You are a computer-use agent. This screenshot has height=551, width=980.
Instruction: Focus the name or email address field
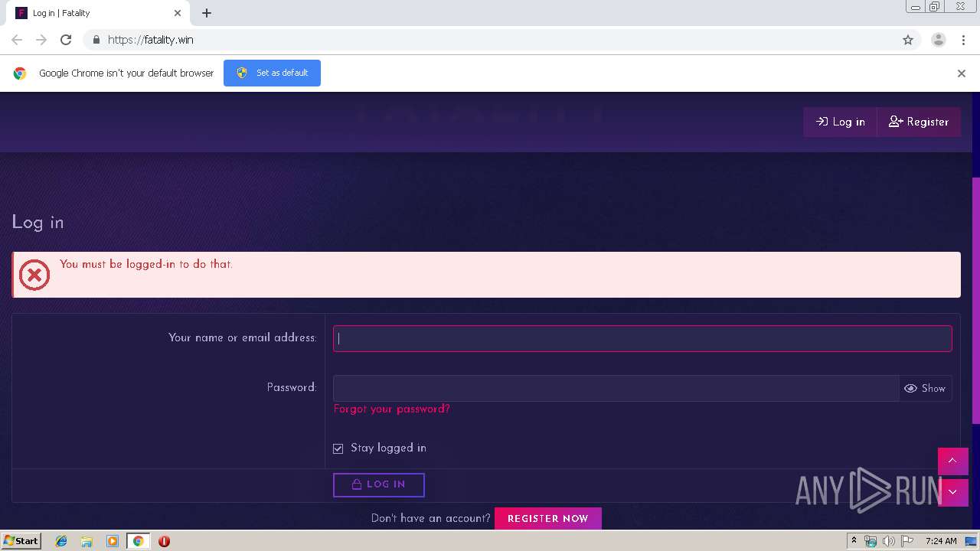point(642,338)
